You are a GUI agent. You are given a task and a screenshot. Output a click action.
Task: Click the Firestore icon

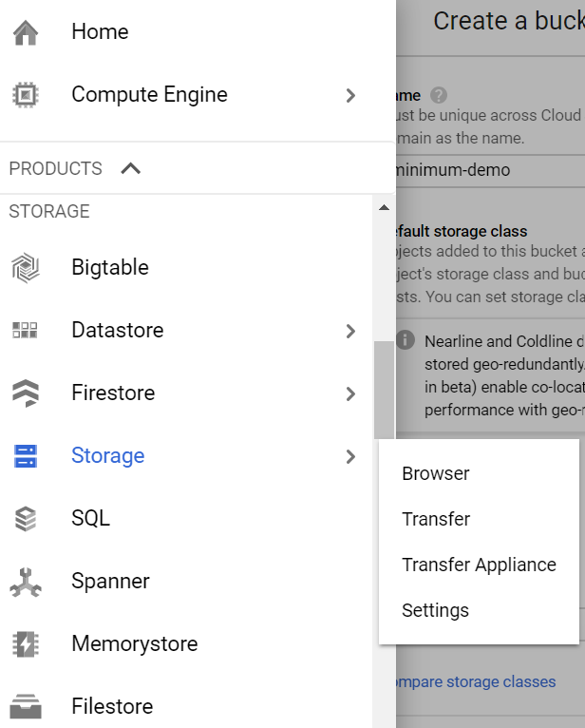coord(26,393)
